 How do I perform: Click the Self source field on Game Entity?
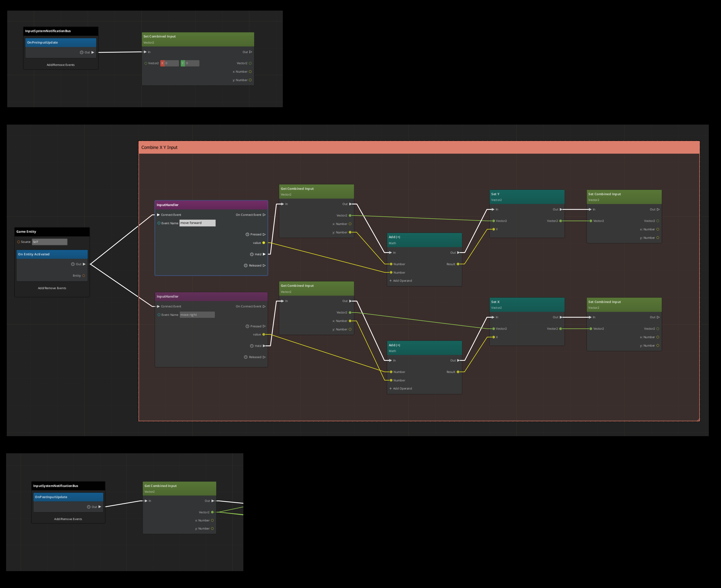point(49,242)
